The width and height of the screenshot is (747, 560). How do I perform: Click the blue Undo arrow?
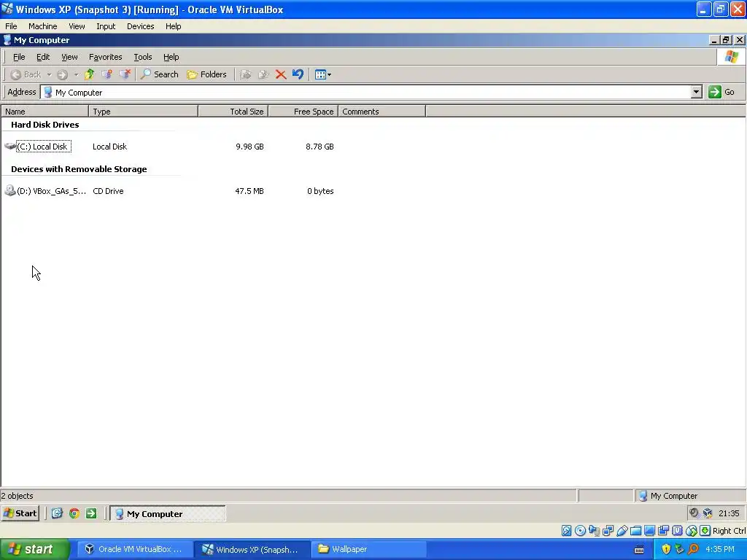298,74
